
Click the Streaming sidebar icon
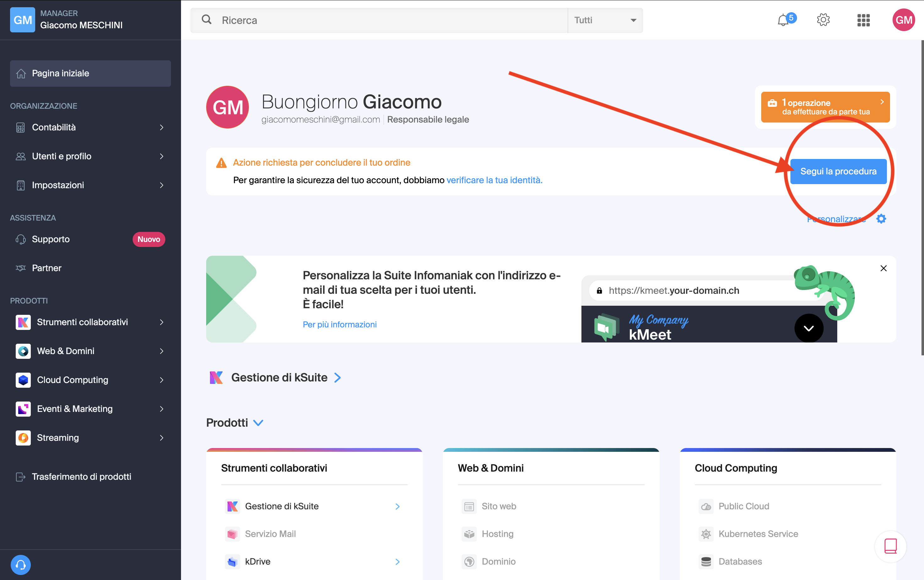(x=23, y=438)
